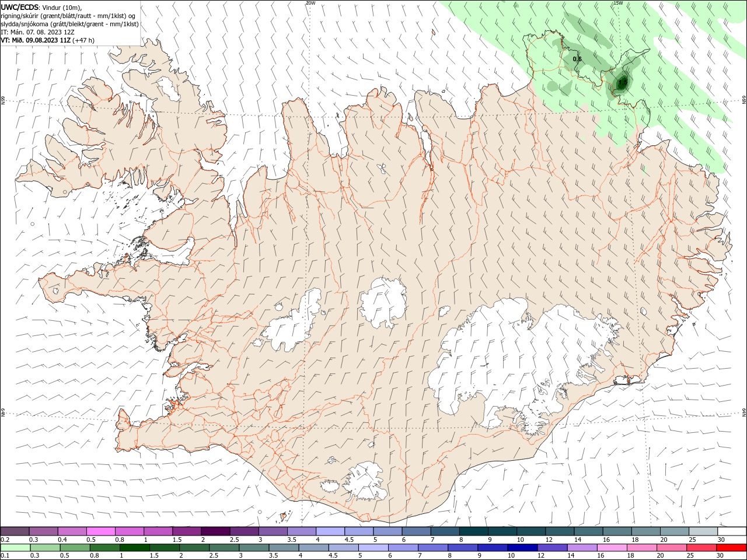Choose the white 30 snow legend swatch
This screenshot has height=560, width=747.
pos(732,531)
